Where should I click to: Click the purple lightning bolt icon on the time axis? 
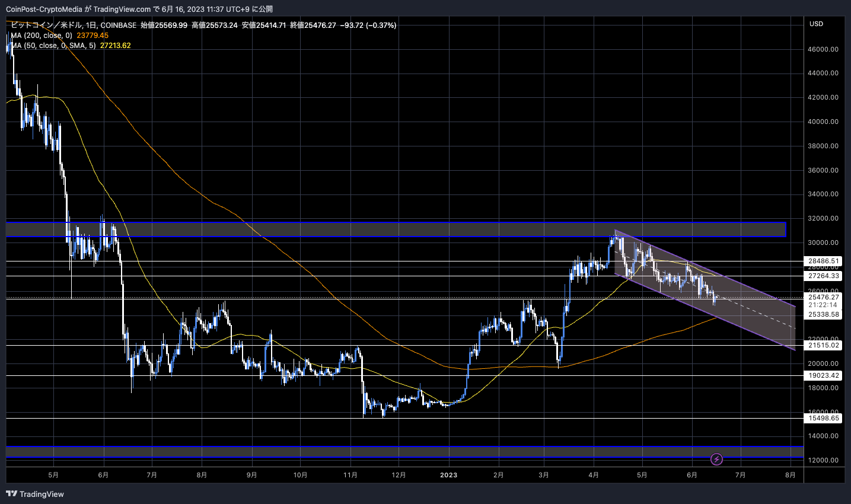click(x=716, y=459)
